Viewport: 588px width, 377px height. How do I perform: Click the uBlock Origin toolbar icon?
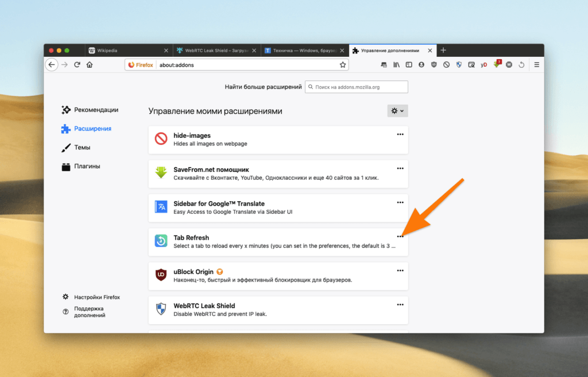[434, 64]
